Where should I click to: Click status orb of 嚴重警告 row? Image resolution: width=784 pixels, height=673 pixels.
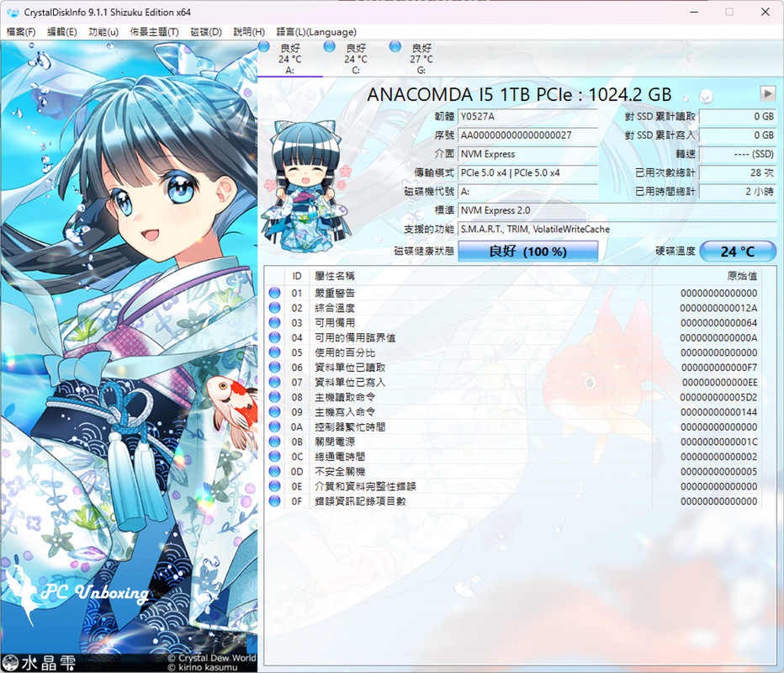[x=274, y=293]
